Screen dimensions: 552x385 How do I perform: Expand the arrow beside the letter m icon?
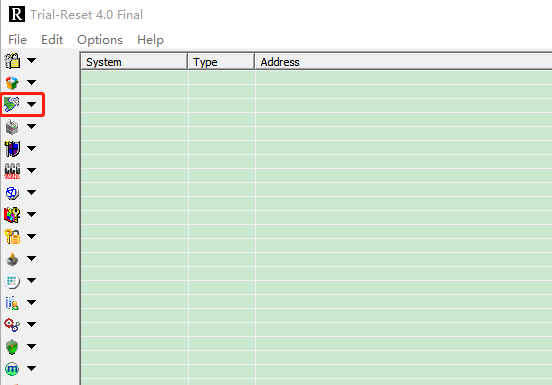(x=32, y=368)
